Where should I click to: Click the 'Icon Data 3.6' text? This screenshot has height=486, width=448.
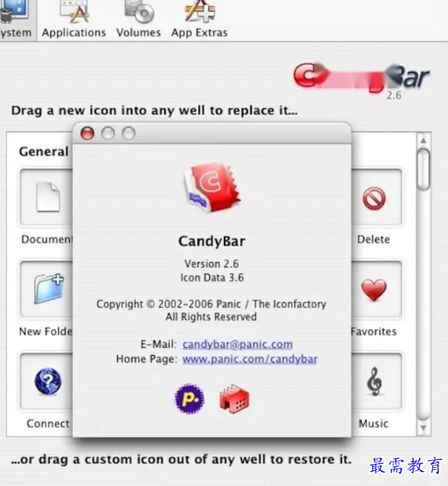click(x=212, y=278)
